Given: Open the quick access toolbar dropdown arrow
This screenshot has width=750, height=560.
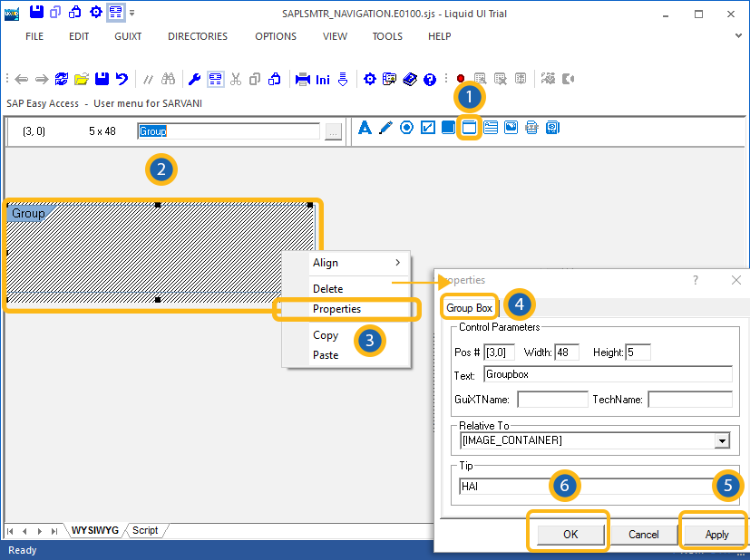Looking at the screenshot, I should tap(132, 14).
